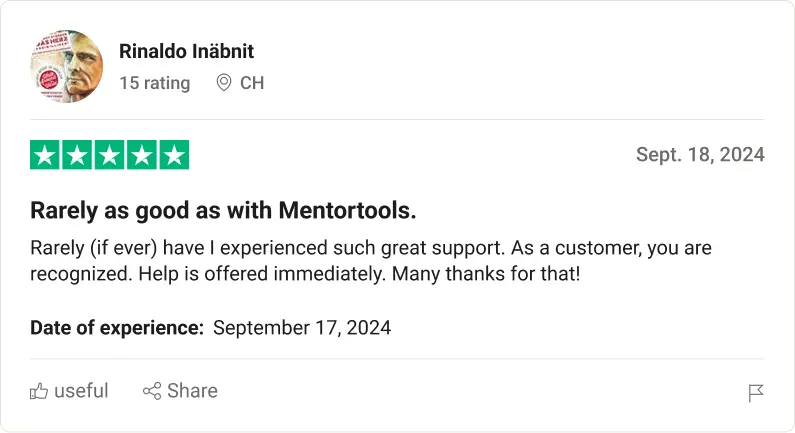Click the third green star
The width and height of the screenshot is (795, 433).
pyautogui.click(x=110, y=155)
